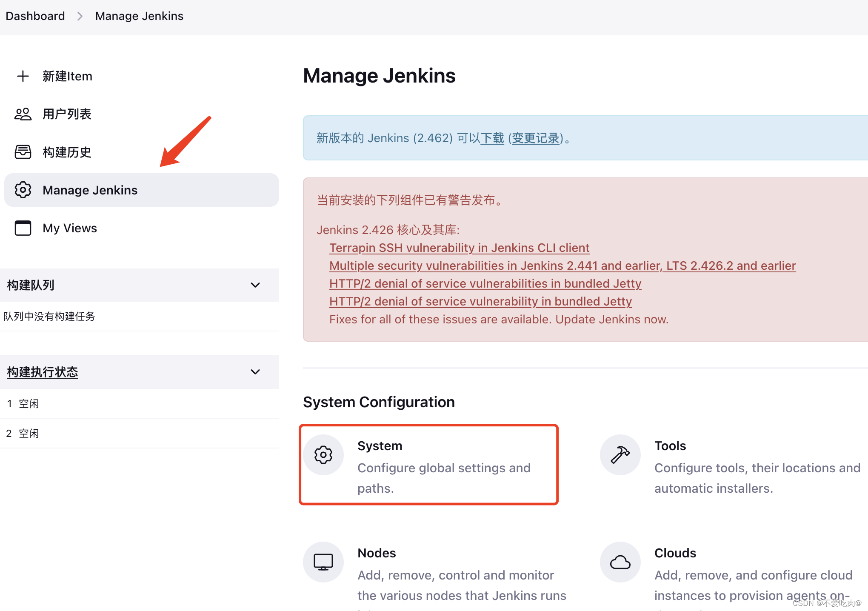Open the 构建历史 sidebar entry
The image size is (868, 611).
click(x=142, y=152)
